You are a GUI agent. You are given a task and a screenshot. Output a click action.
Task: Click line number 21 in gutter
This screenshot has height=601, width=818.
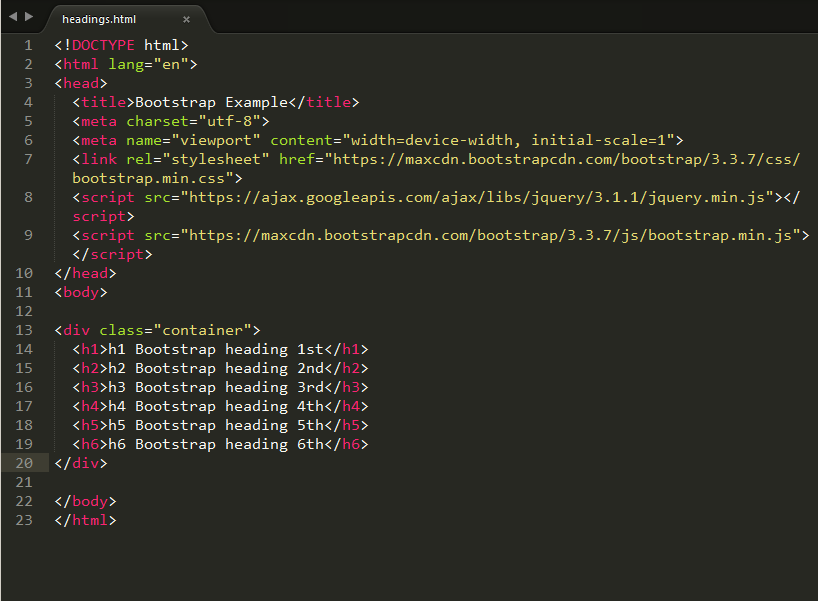[x=24, y=482]
